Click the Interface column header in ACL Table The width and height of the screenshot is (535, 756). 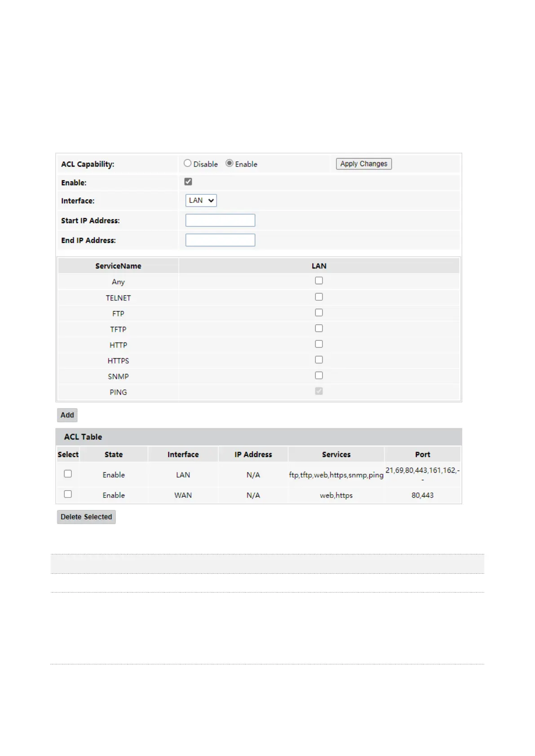point(183,455)
